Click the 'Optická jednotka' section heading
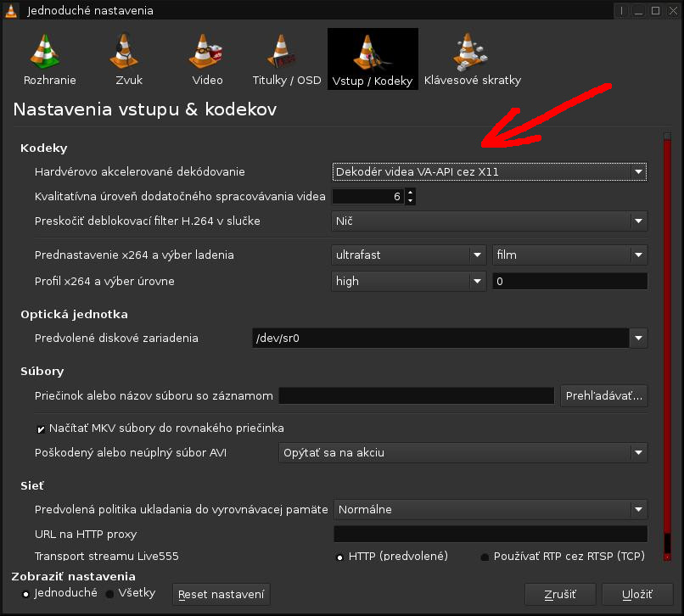Viewport: 684px width, 616px height. (x=74, y=315)
